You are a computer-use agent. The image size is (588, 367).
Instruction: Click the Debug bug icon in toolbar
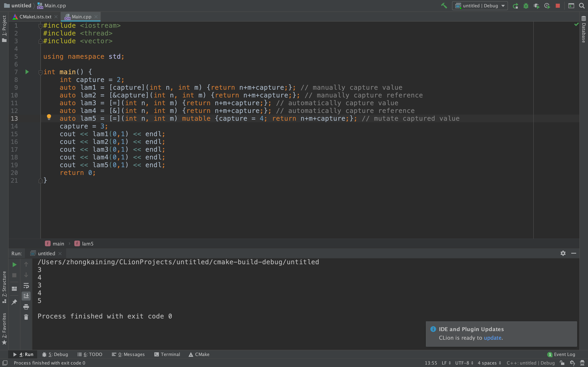point(526,6)
